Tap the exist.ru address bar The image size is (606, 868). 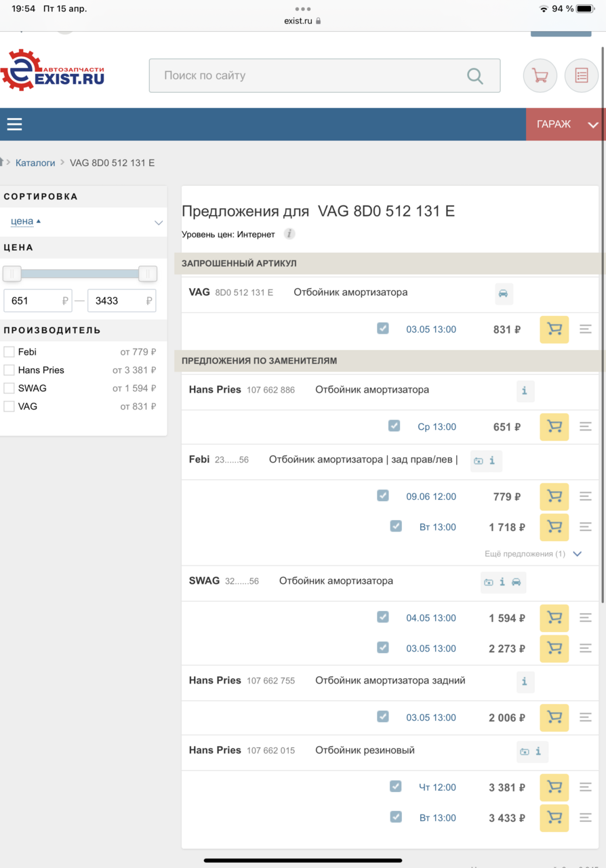(x=303, y=21)
